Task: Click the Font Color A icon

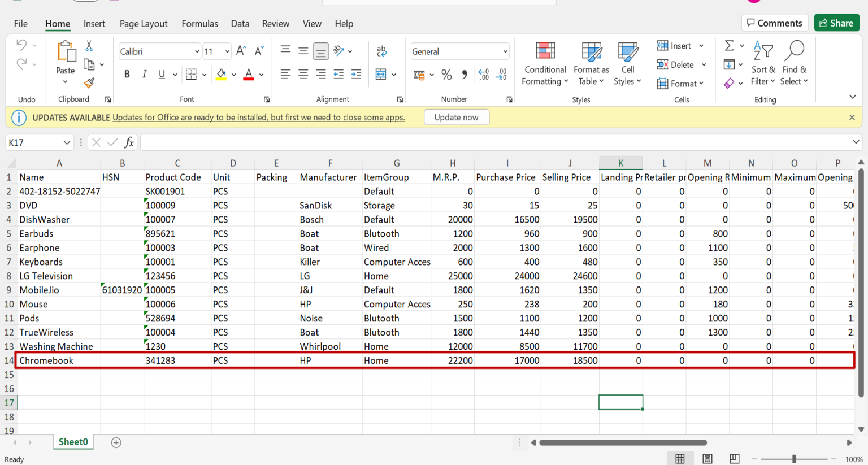Action: [x=249, y=74]
